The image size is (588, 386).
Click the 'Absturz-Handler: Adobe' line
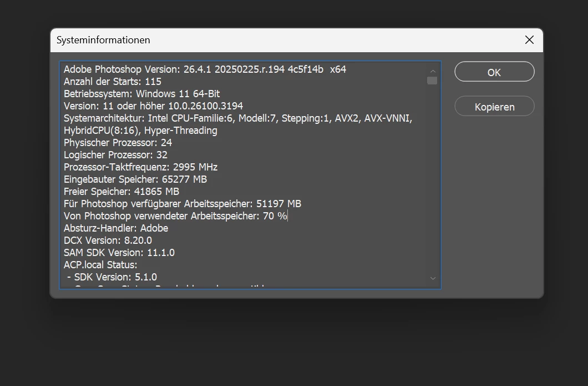click(x=116, y=228)
